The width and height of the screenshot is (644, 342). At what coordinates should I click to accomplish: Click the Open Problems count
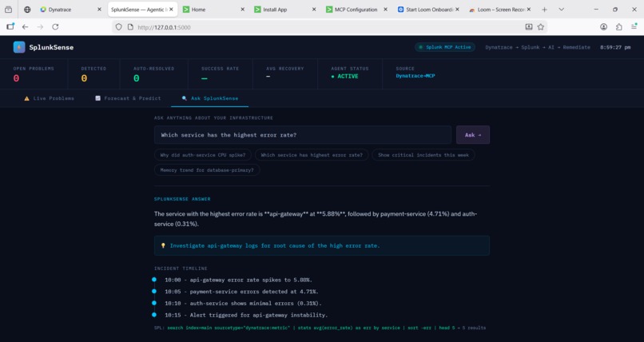(x=16, y=78)
